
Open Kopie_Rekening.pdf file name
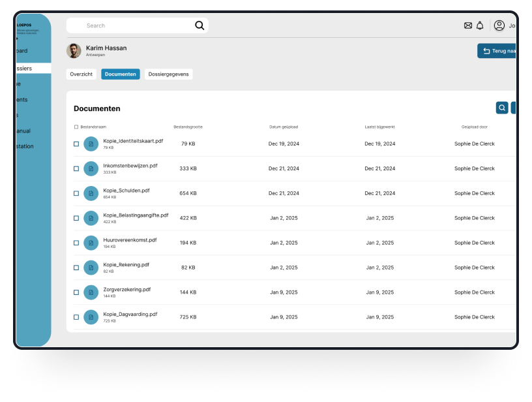coord(126,265)
